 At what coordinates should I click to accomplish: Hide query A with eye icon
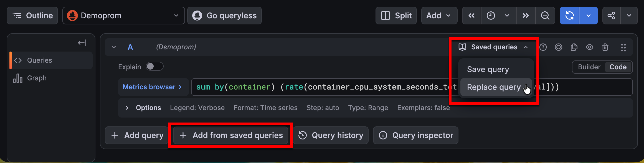pyautogui.click(x=590, y=47)
